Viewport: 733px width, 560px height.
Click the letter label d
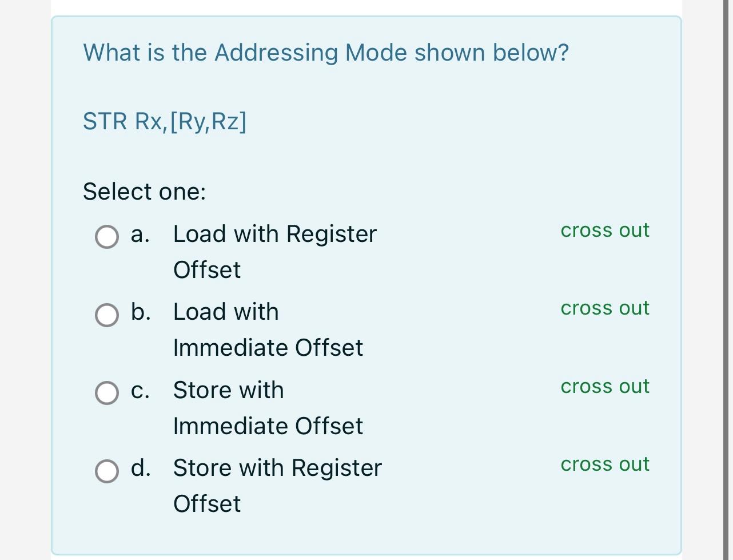(x=140, y=468)
